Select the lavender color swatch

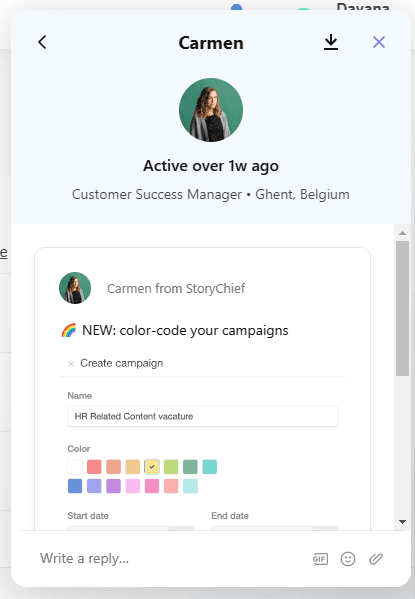(x=94, y=486)
